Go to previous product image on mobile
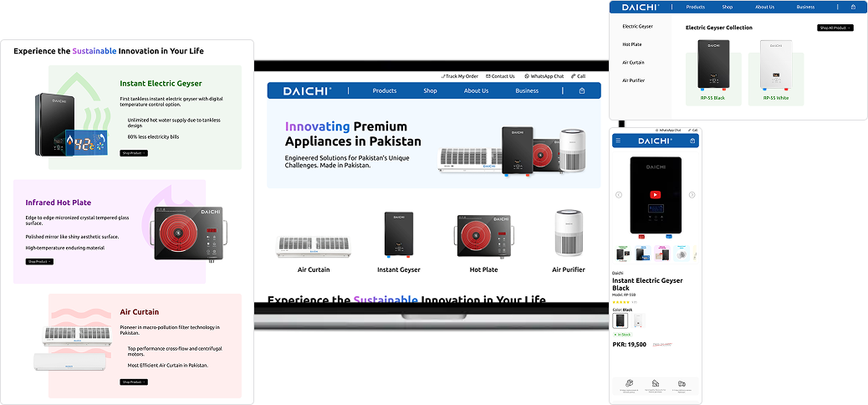This screenshot has height=405, width=868. pyautogui.click(x=619, y=195)
